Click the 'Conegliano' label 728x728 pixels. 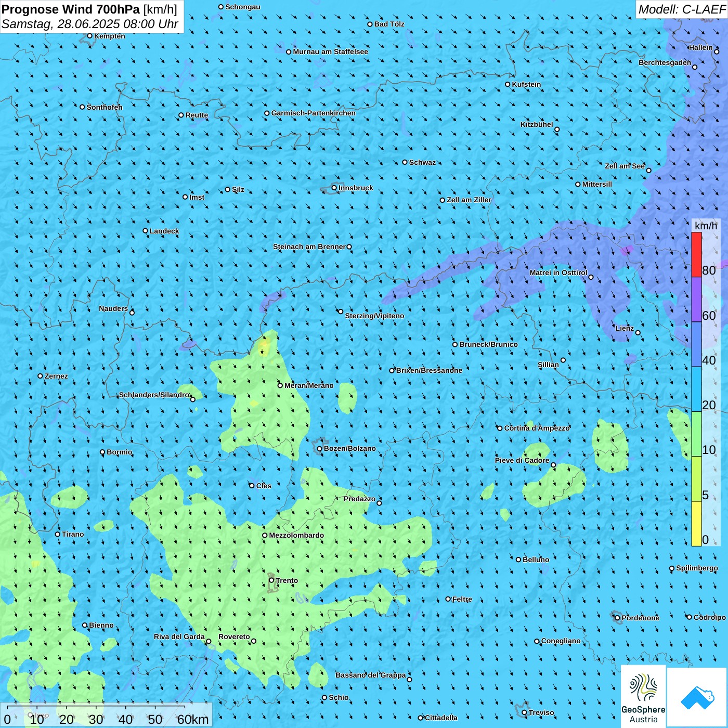coord(561,641)
